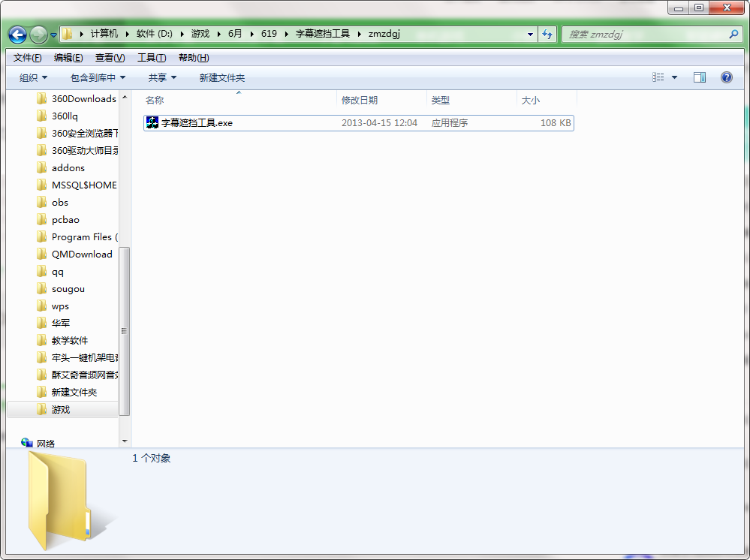
Task: Click the 新建文件夹 button
Action: 222,77
